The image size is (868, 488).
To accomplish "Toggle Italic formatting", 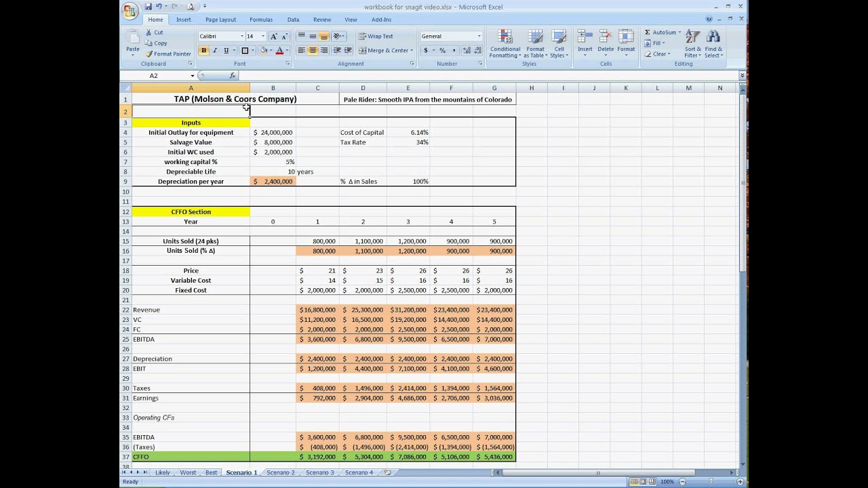I will pos(215,50).
